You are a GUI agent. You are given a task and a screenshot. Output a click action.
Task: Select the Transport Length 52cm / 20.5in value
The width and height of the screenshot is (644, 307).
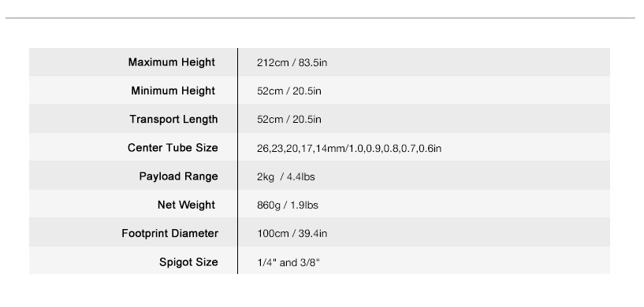pos(288,120)
